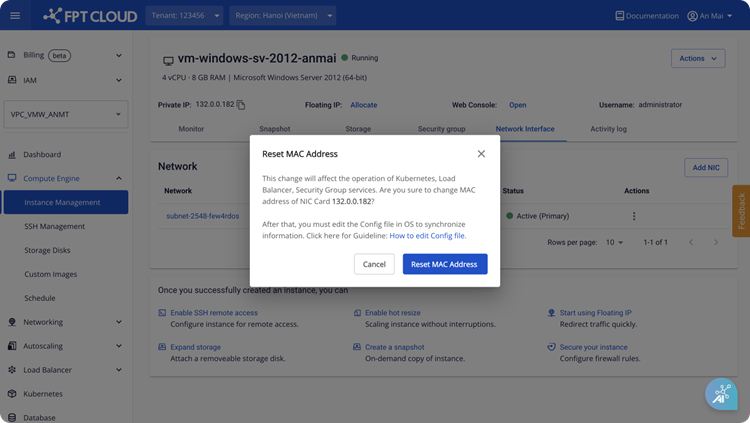Close the Reset MAC Address dialog
The height and width of the screenshot is (423, 750).
click(481, 154)
